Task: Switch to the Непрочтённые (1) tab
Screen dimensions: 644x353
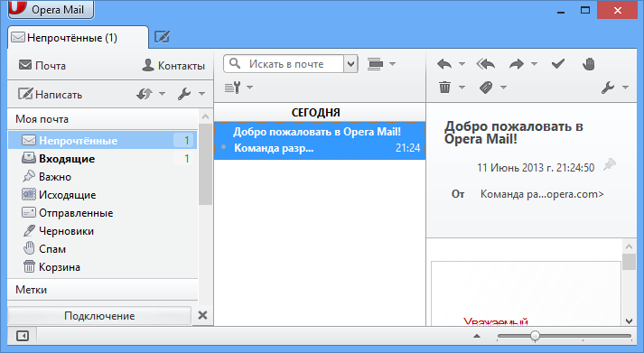Action: click(78, 38)
